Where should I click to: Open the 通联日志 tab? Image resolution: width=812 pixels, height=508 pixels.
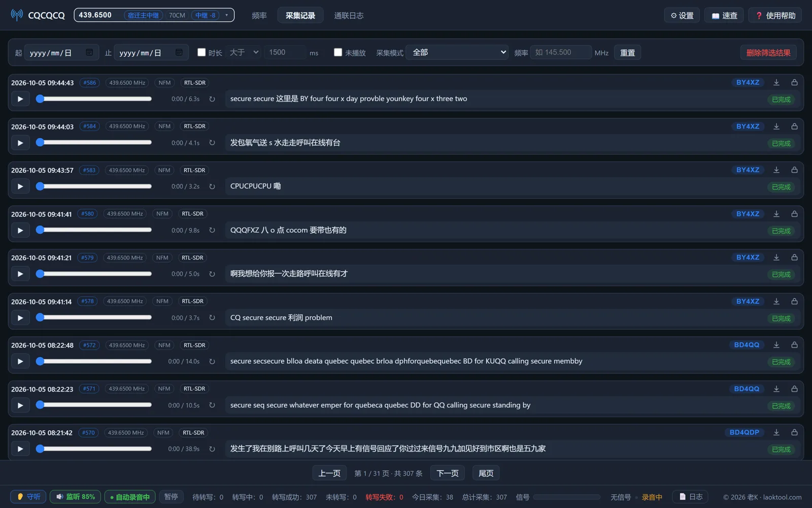(349, 16)
